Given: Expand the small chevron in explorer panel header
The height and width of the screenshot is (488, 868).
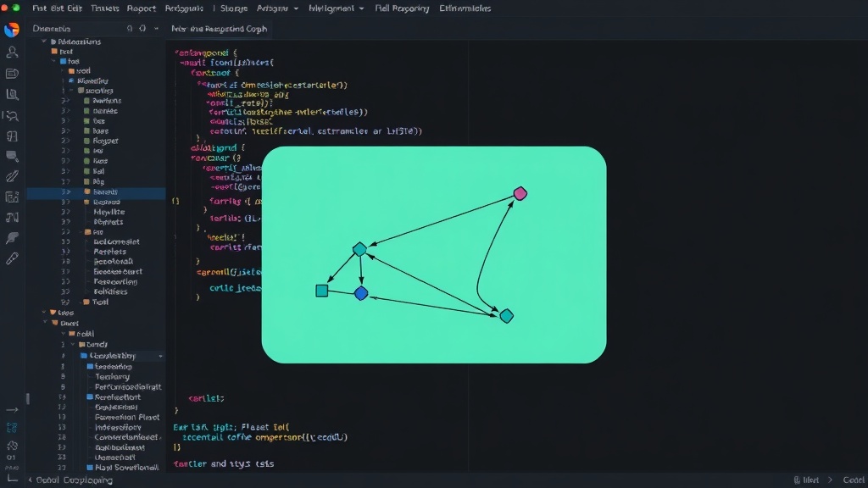Looking at the screenshot, I should [x=156, y=28].
